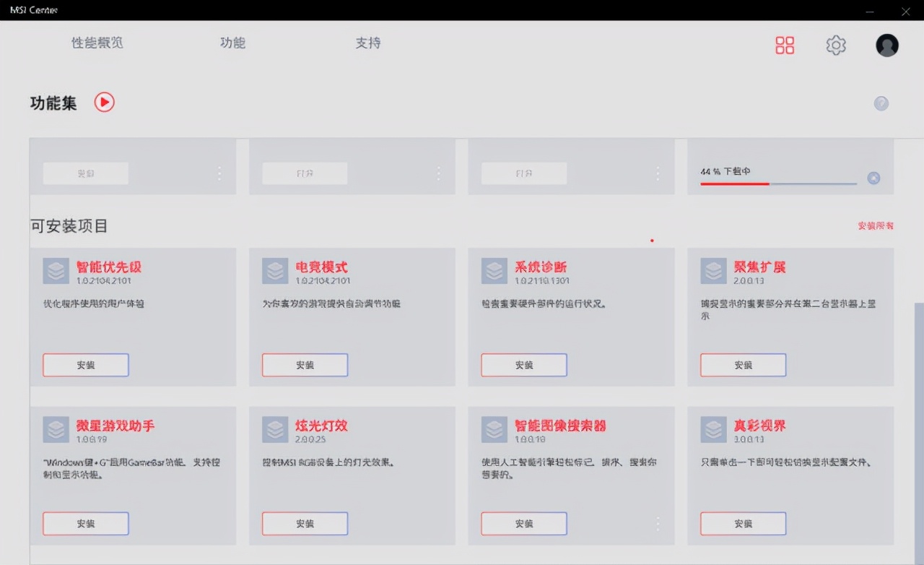Select the 44 % 下载中 status text
This screenshot has width=924, height=565.
tap(725, 172)
